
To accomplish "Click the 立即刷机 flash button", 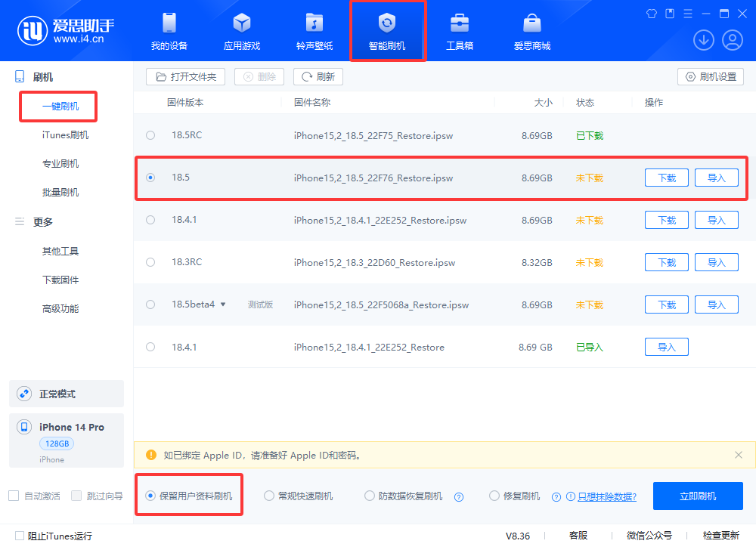I will (698, 496).
